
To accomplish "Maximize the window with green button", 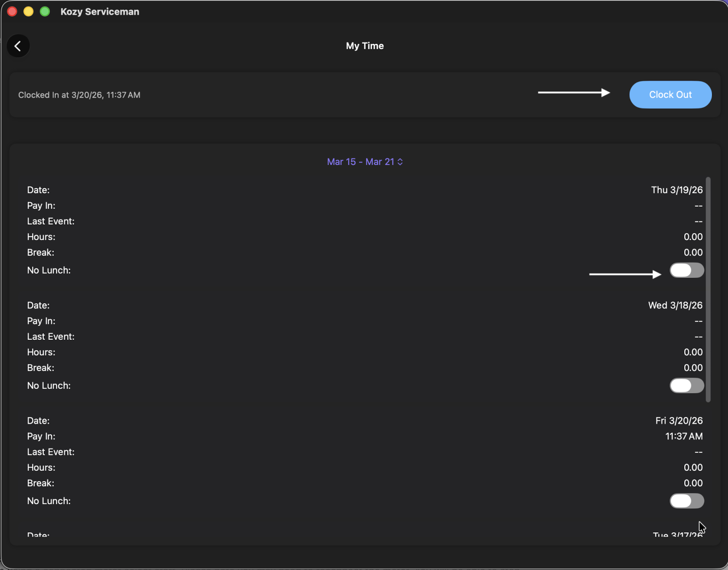I will coord(45,12).
